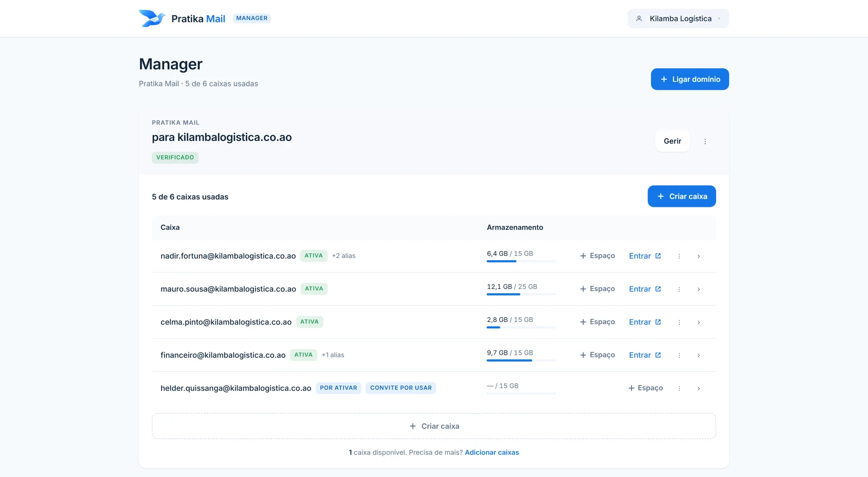868x477 pixels.
Task: Add space for helder.quissanga mailbox
Action: (646, 388)
